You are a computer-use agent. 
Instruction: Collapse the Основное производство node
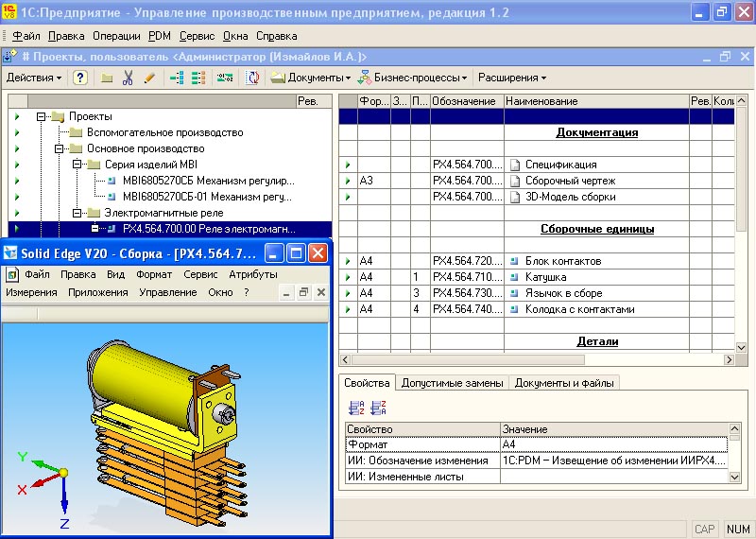(x=59, y=148)
